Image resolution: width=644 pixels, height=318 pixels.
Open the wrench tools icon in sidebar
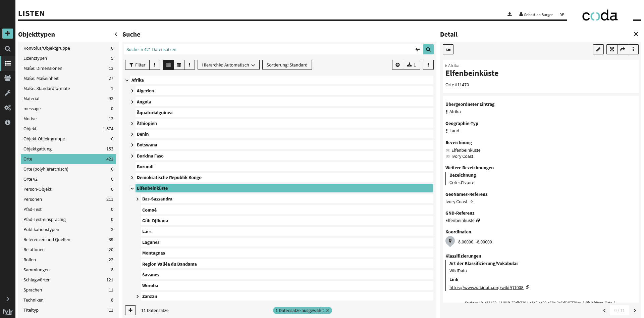click(x=8, y=93)
